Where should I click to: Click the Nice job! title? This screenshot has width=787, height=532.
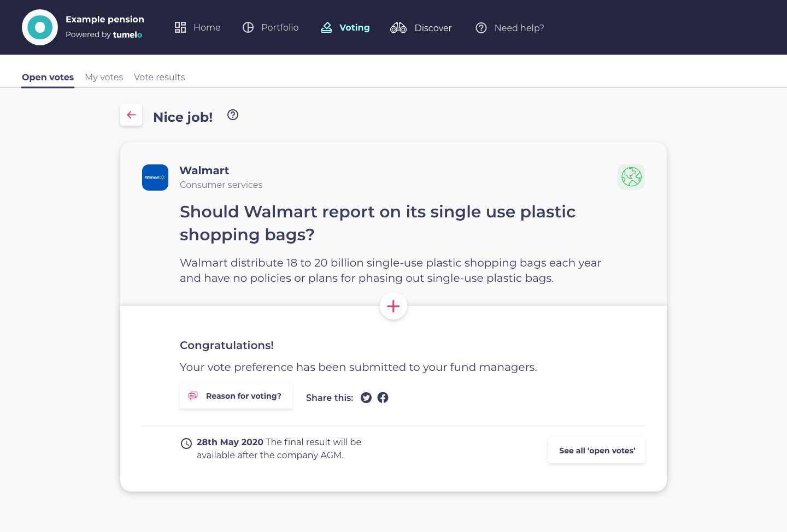pyautogui.click(x=183, y=117)
